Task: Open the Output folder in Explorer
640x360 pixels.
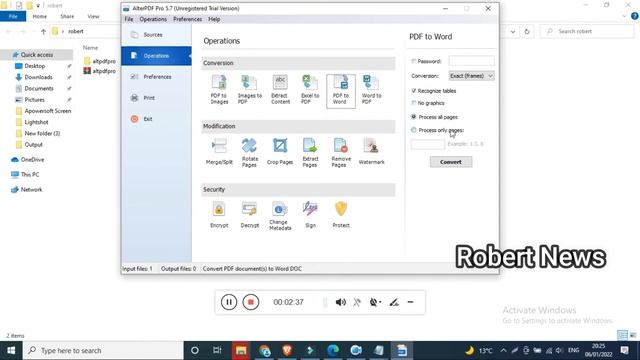Action: 33,144
